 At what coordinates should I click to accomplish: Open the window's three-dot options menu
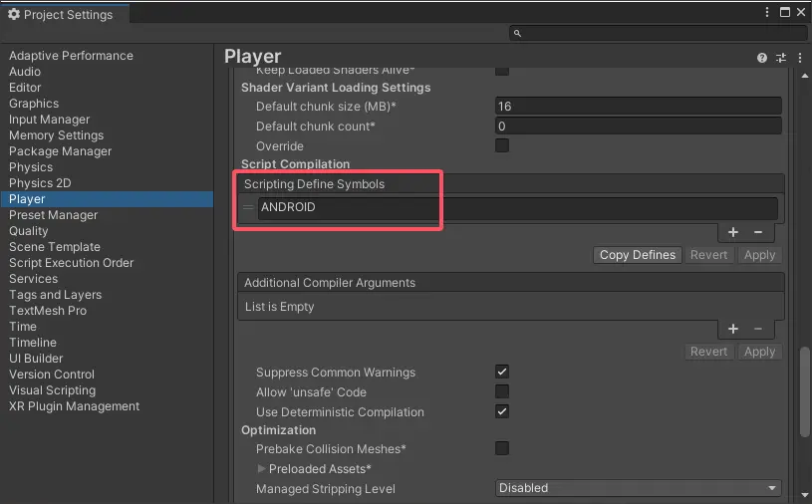tap(767, 12)
